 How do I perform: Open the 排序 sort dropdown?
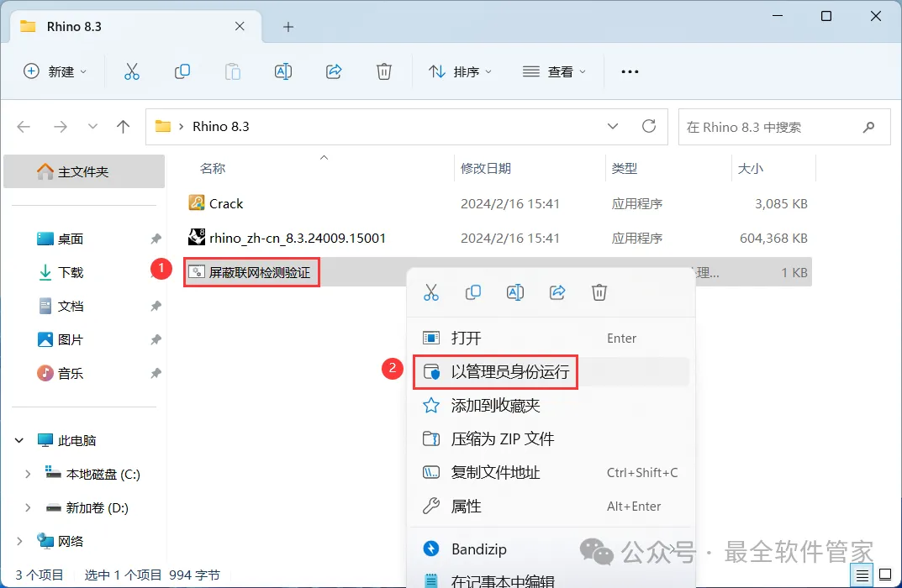(460, 71)
